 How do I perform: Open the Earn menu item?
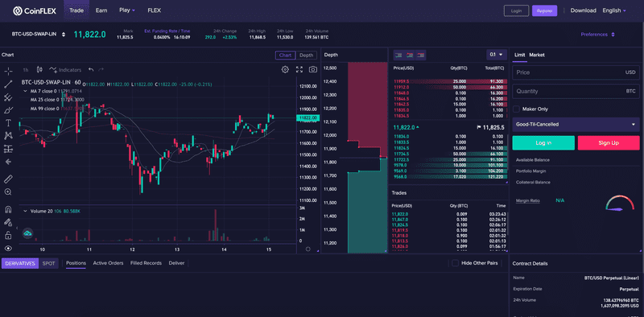[x=101, y=10]
